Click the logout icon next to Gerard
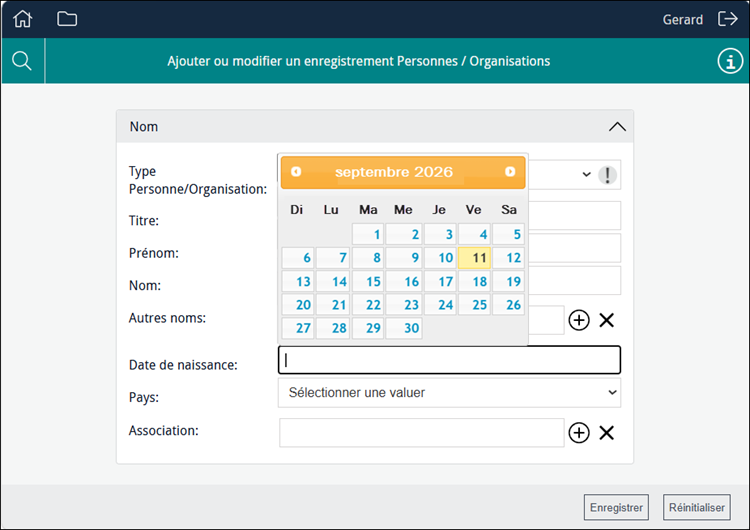This screenshot has height=530, width=750. 728,19
